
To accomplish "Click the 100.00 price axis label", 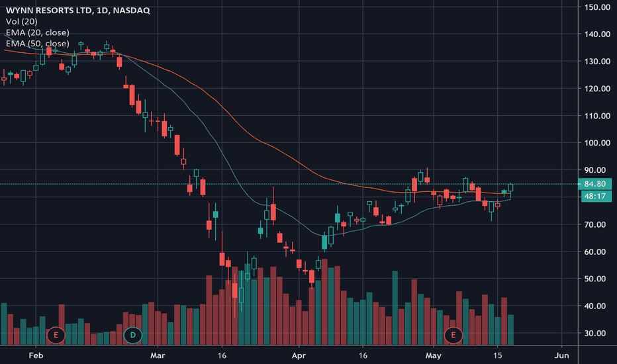I will click(597, 143).
